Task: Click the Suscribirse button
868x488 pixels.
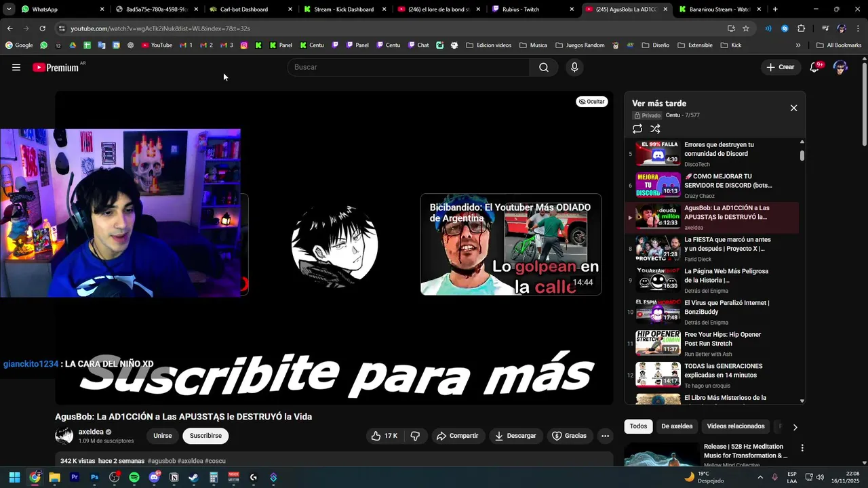Action: (x=205, y=436)
